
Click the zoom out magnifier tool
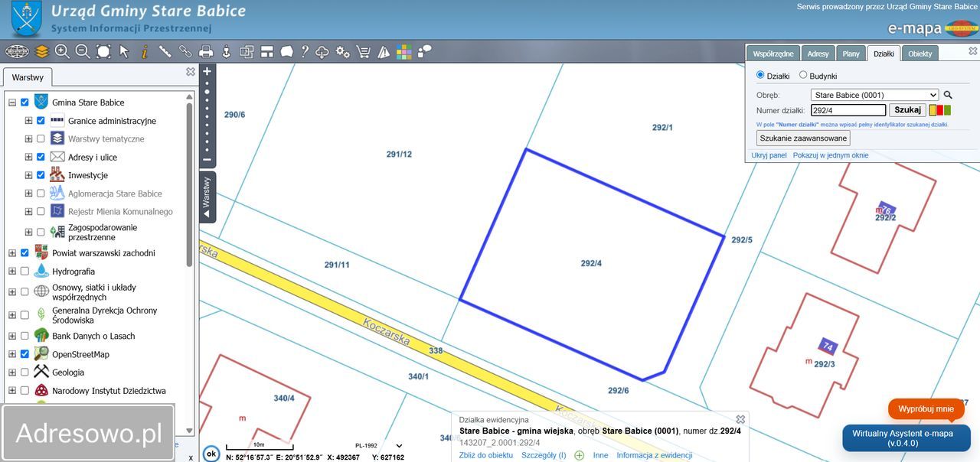tap(83, 51)
